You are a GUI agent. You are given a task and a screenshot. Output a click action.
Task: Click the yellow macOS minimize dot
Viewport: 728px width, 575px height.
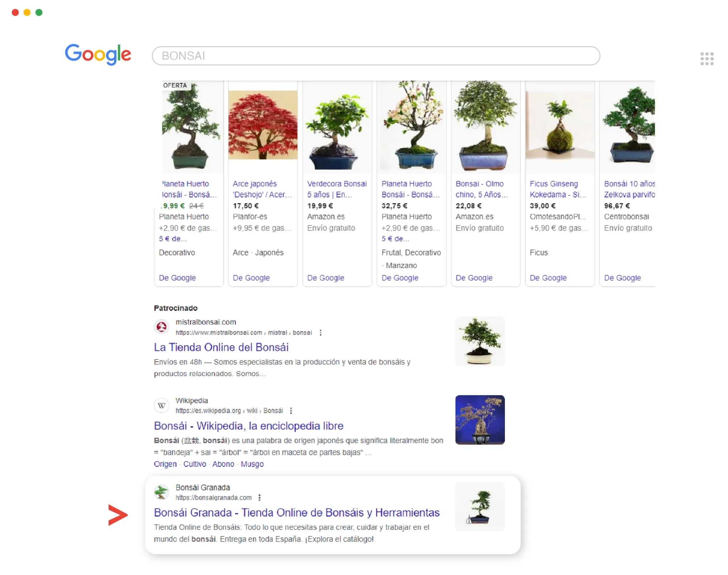[27, 12]
